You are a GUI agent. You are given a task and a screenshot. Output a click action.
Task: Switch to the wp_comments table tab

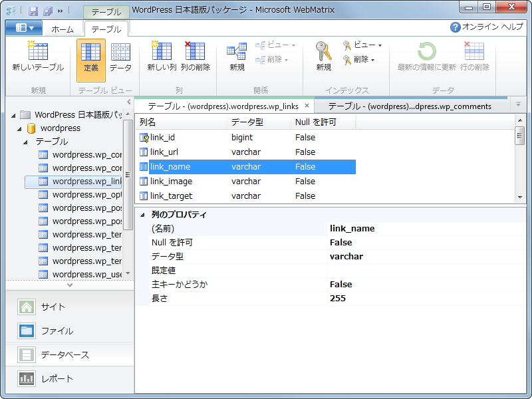(x=410, y=106)
